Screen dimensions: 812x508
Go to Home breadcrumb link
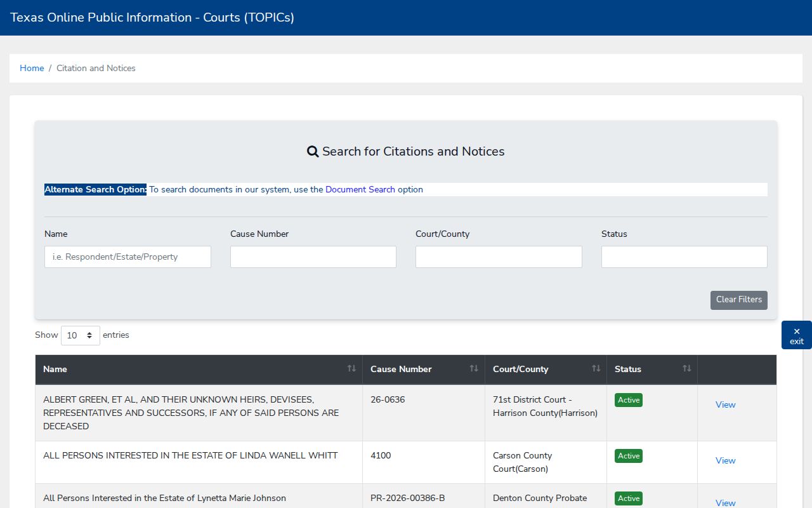point(32,68)
